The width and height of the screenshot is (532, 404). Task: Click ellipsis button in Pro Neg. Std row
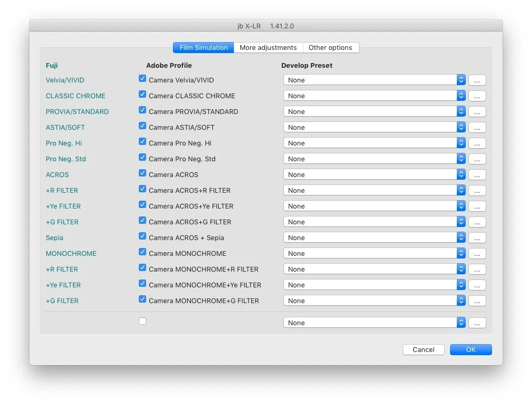tap(477, 159)
